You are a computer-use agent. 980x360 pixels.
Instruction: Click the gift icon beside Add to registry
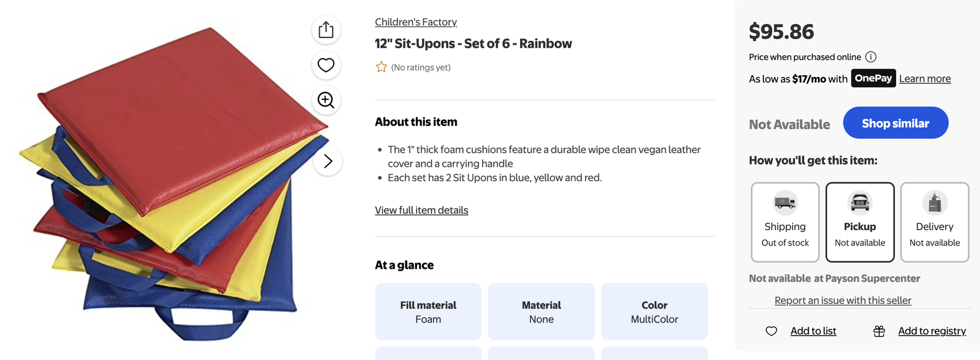click(879, 331)
